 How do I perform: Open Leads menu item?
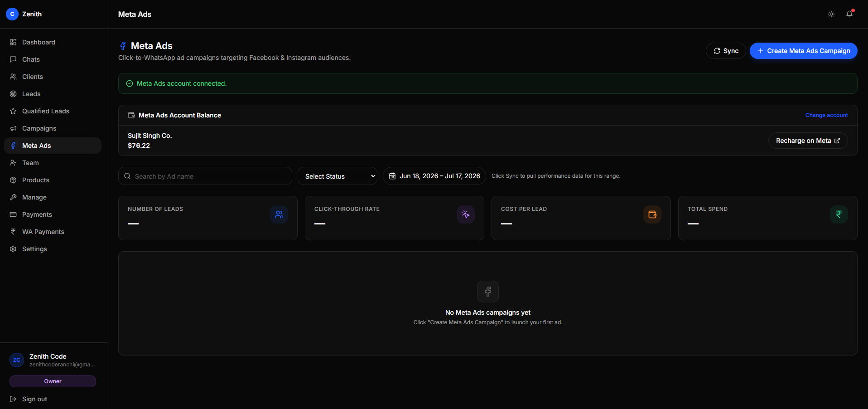pos(53,94)
